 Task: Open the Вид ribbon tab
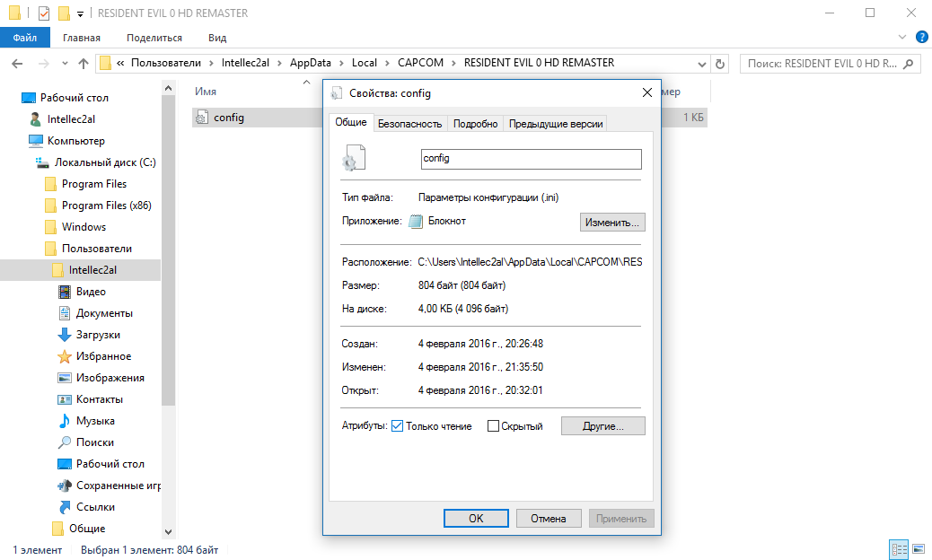point(217,38)
